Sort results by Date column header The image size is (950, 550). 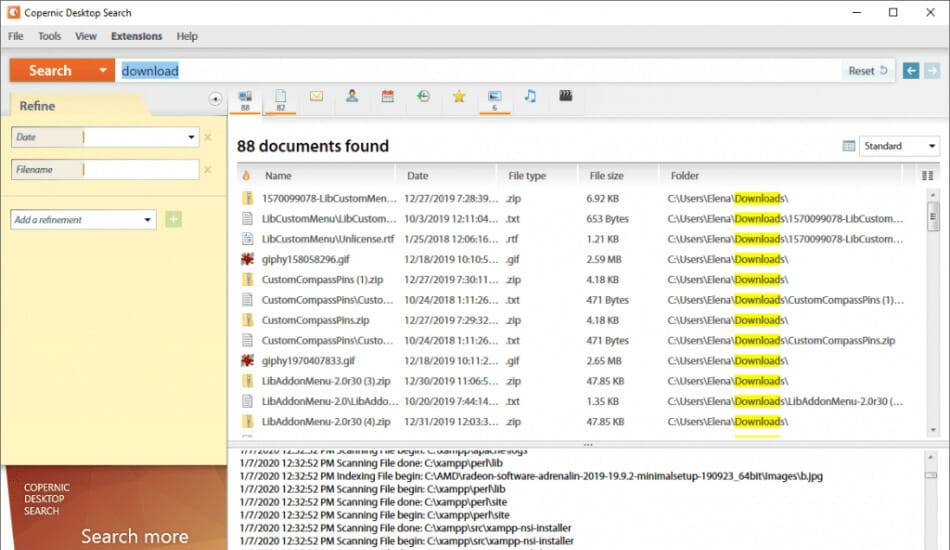417,176
